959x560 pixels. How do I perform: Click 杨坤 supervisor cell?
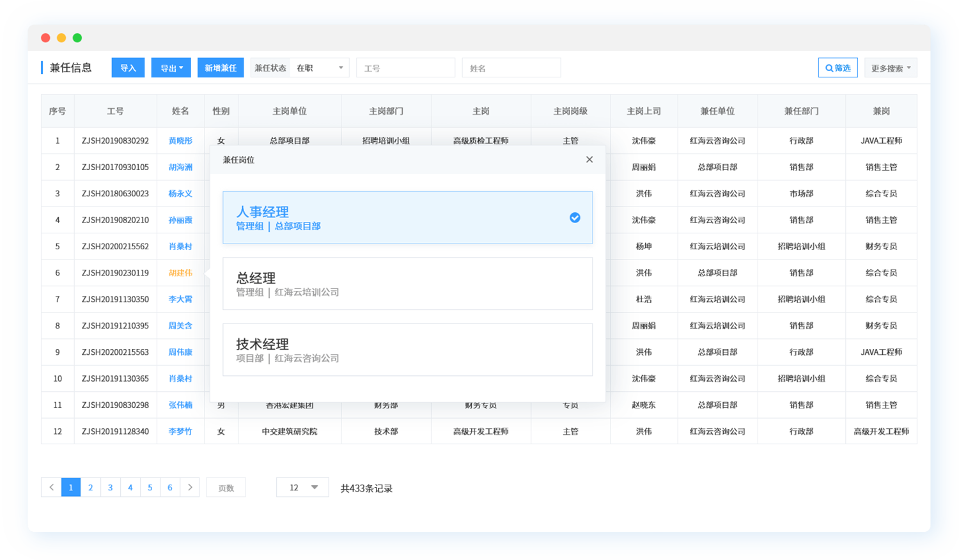[x=644, y=246]
